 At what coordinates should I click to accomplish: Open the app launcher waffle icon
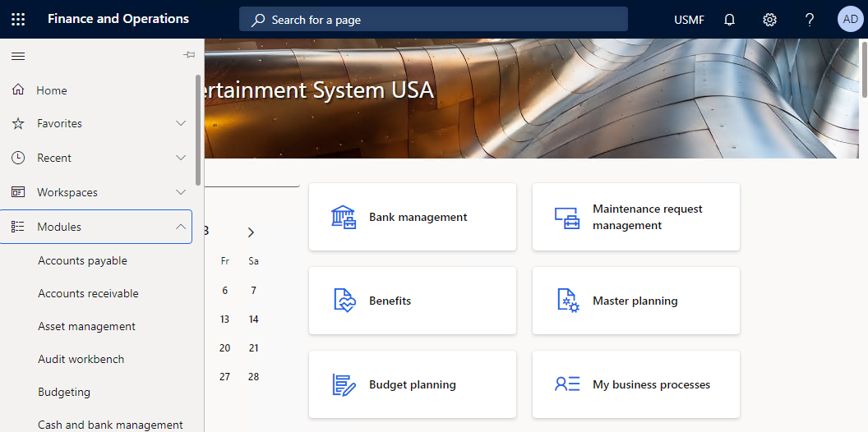pyautogui.click(x=18, y=20)
